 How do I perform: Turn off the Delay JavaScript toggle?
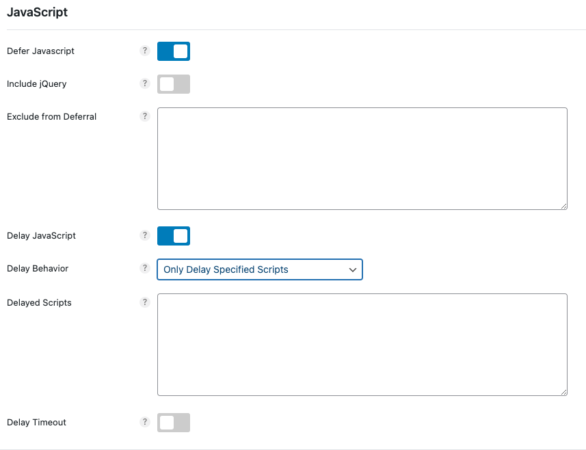coord(173,236)
